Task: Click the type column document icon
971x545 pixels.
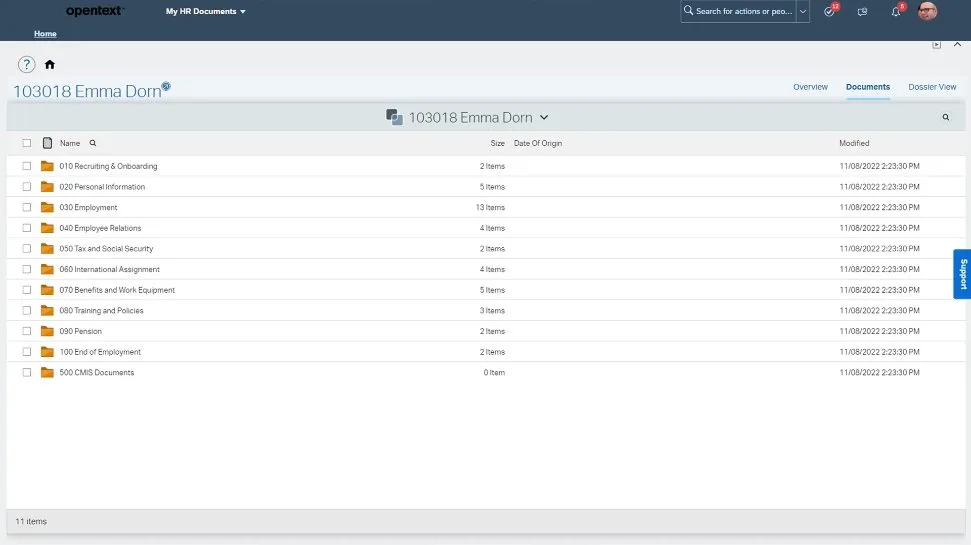Action: [x=47, y=143]
